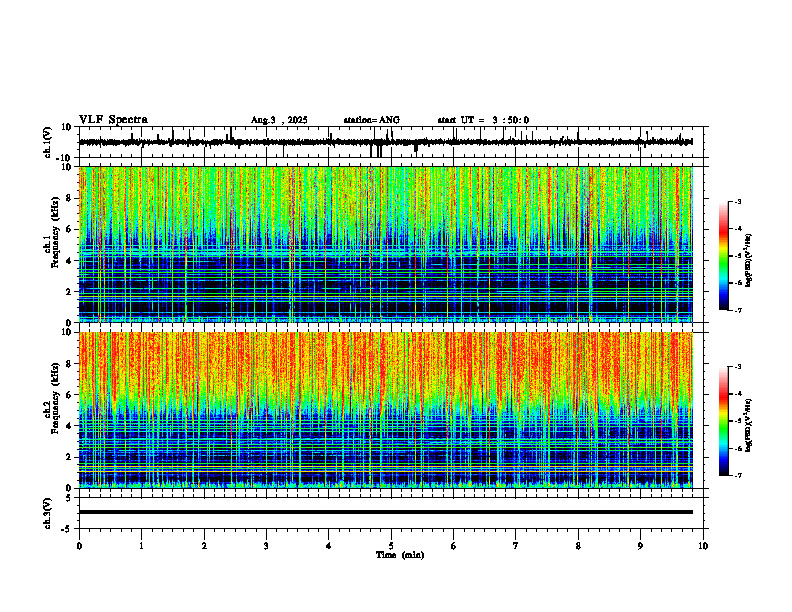Click the -3 label on ch.2 color bar

tap(738, 367)
